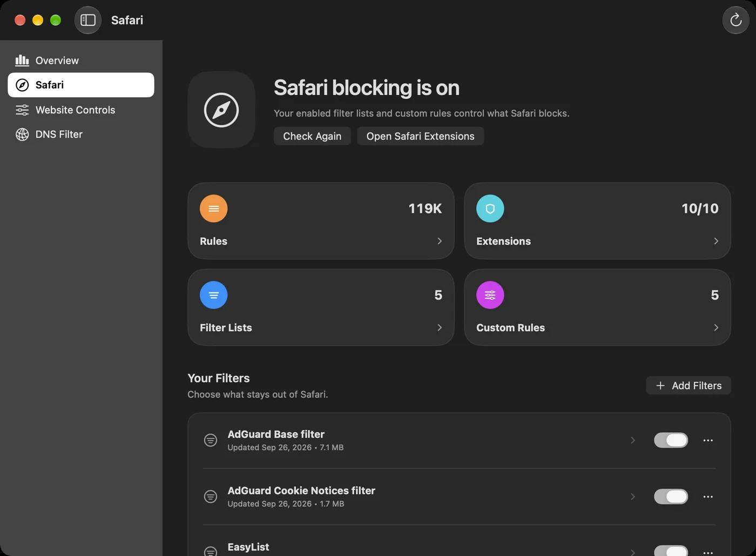This screenshot has width=756, height=556.
Task: Expand the AdGuard Base filter chevron
Action: 633,440
